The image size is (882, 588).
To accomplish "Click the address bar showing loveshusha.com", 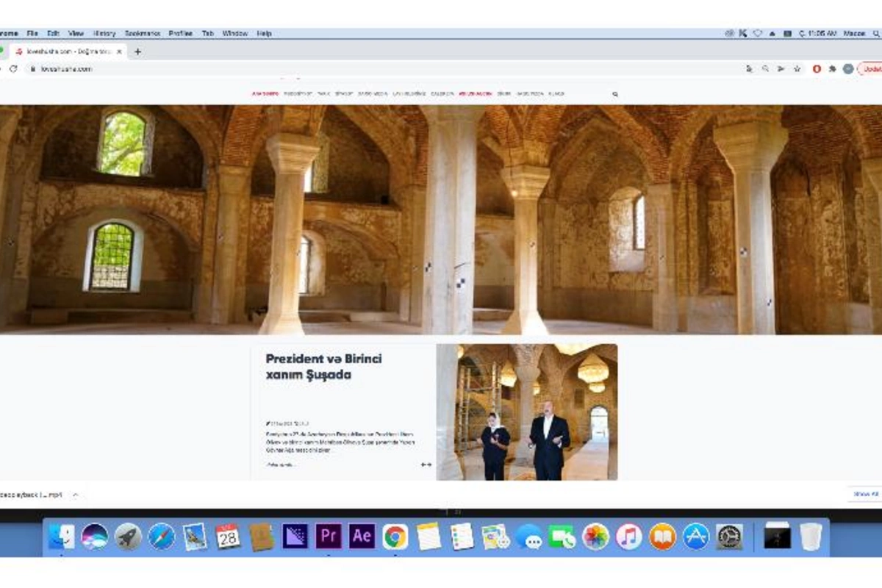I will pyautogui.click(x=382, y=68).
